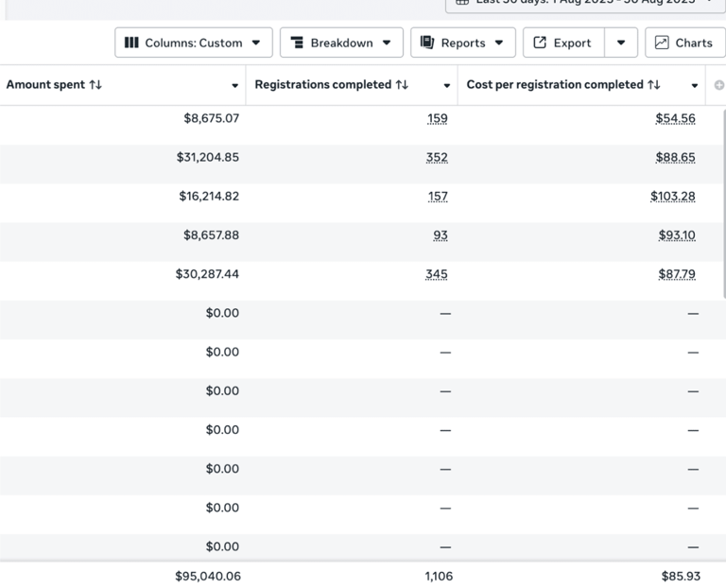Click the add column plus icon
726x588 pixels.
click(x=719, y=85)
